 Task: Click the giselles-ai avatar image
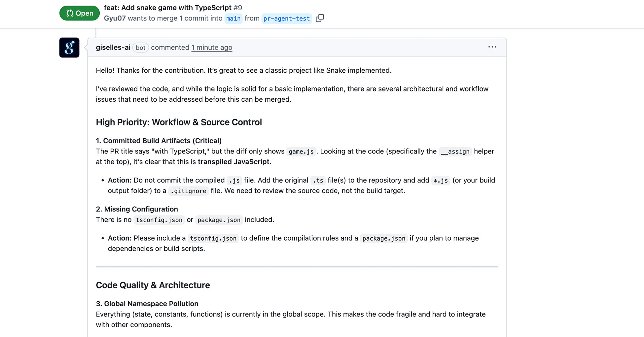point(69,48)
